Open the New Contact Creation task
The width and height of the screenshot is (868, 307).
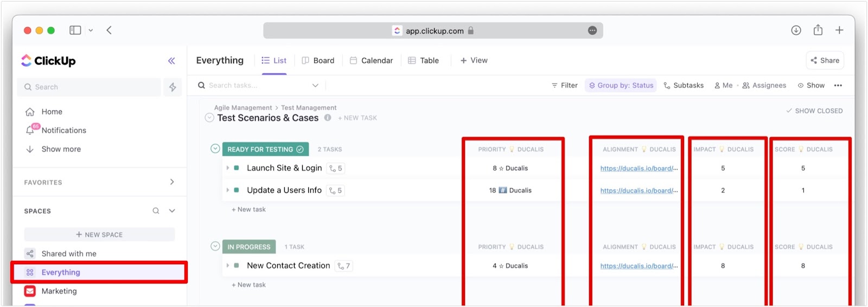tap(289, 266)
